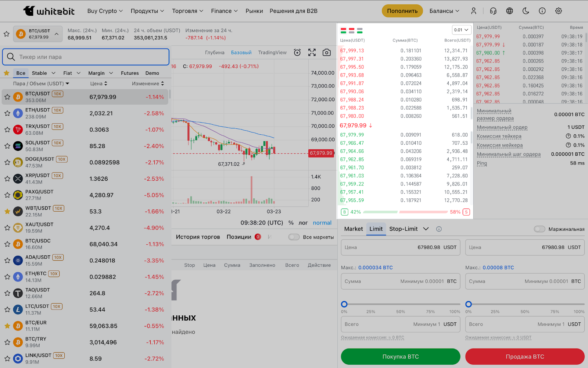588x368 pixels.
Task: Click the Dogecoin icon in DOGE/USDT row
Action: [x=18, y=162]
